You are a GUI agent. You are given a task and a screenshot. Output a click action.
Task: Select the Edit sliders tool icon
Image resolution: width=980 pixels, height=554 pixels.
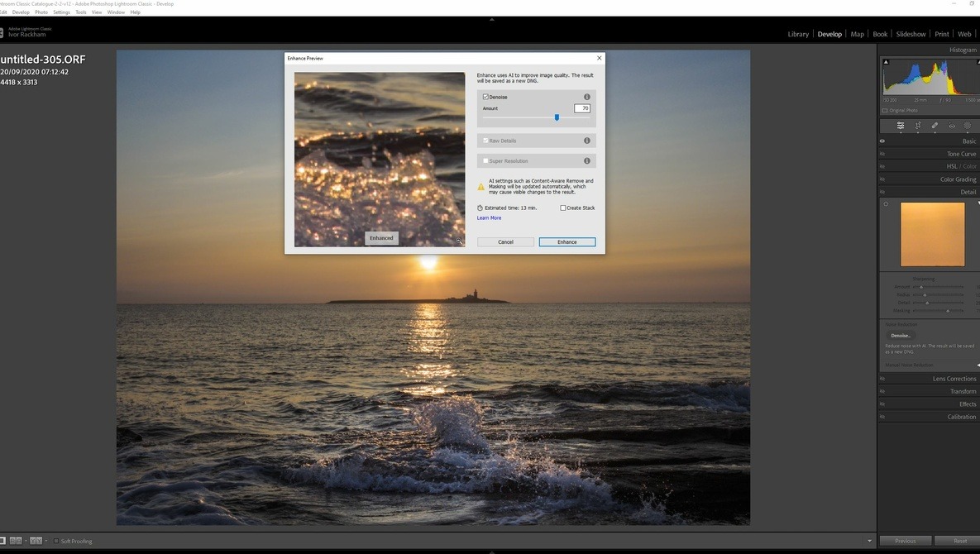tap(901, 126)
